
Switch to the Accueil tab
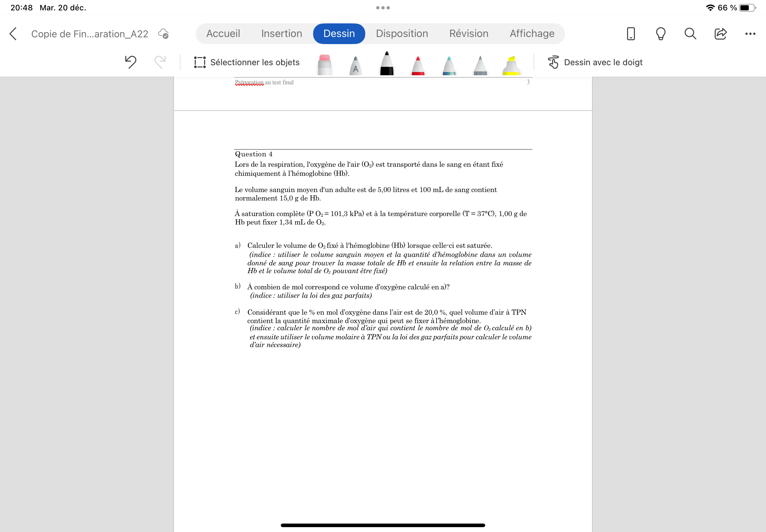point(223,34)
